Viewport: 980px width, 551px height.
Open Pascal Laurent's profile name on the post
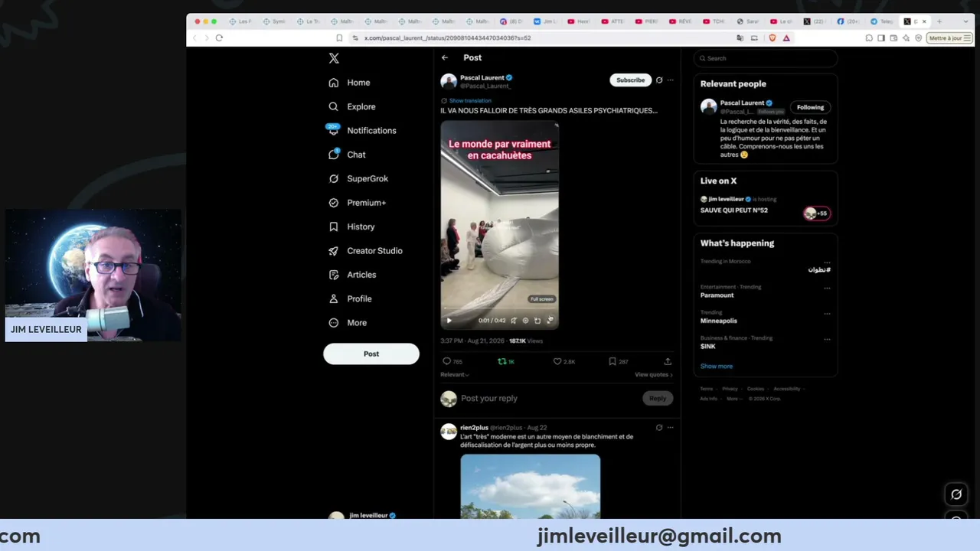tap(482, 77)
